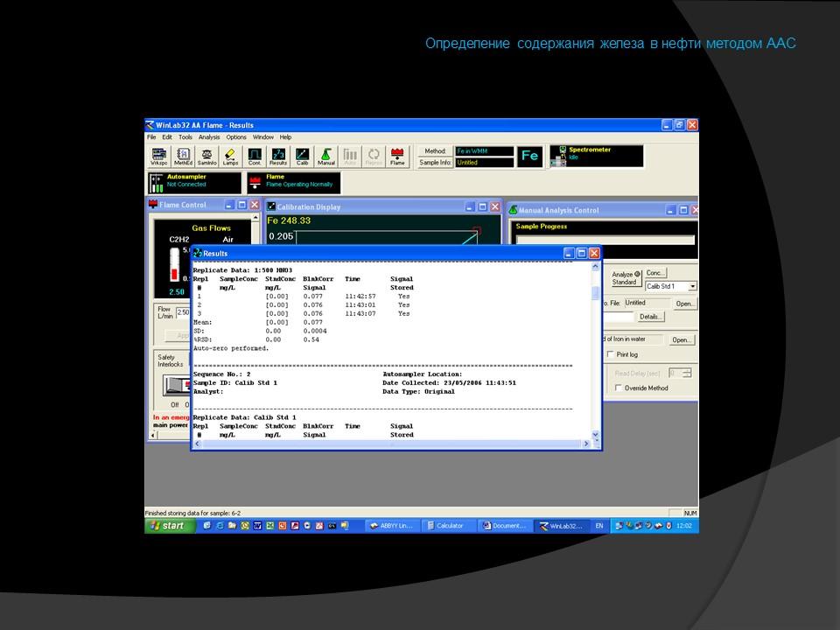The width and height of the screenshot is (840, 630).
Task: Toggle the flame safety on/off switch
Action: (172, 386)
